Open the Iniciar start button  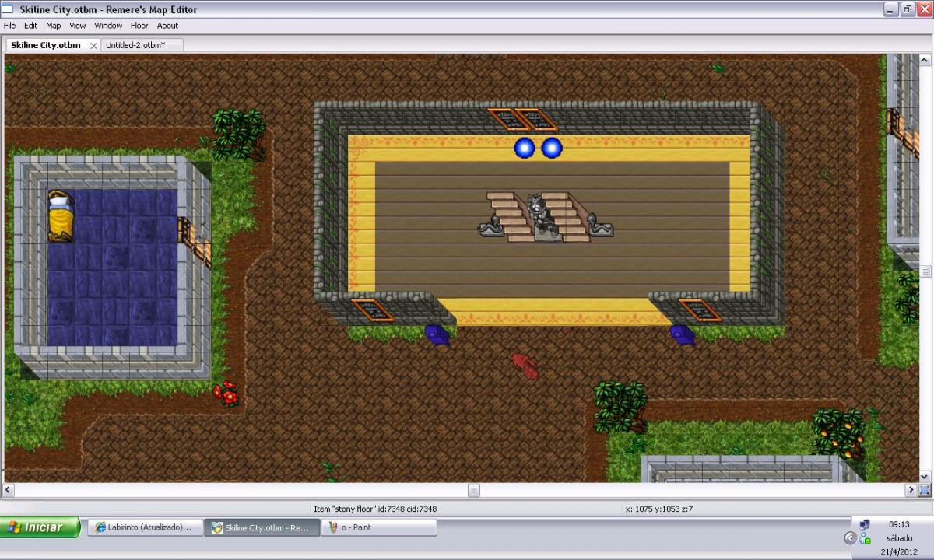click(40, 527)
